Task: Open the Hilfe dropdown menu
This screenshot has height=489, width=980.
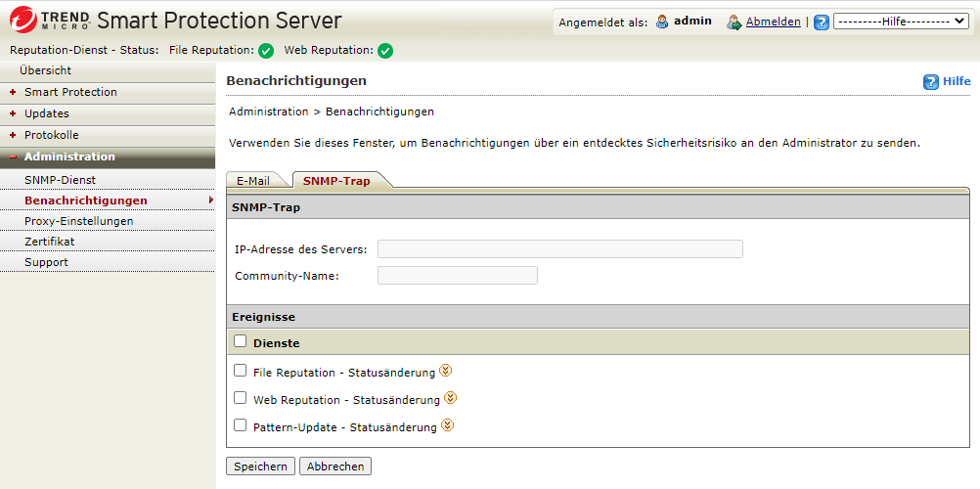Action: click(x=900, y=22)
